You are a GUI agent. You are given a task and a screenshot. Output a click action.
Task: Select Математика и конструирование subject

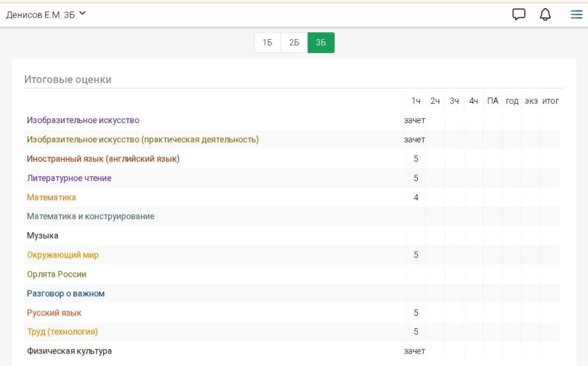click(x=90, y=217)
